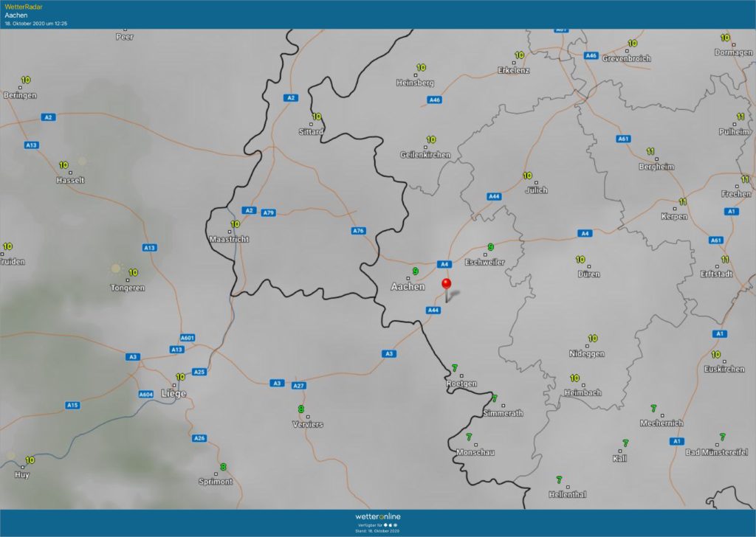Click the A4 badge north of Düren
This screenshot has height=537, width=756.
click(585, 234)
